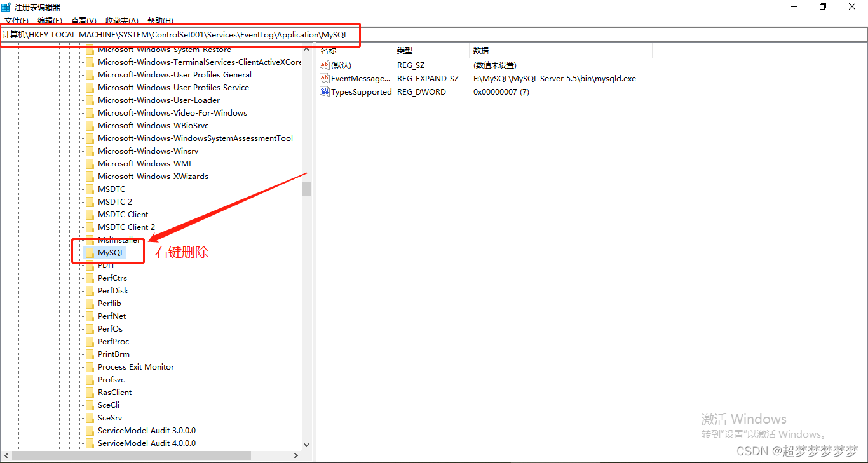
Task: Select the SceSrv key
Action: (x=110, y=418)
